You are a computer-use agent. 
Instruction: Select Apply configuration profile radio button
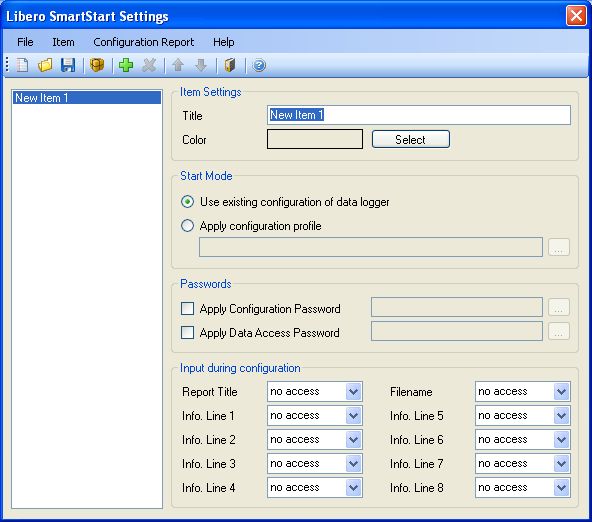(187, 226)
